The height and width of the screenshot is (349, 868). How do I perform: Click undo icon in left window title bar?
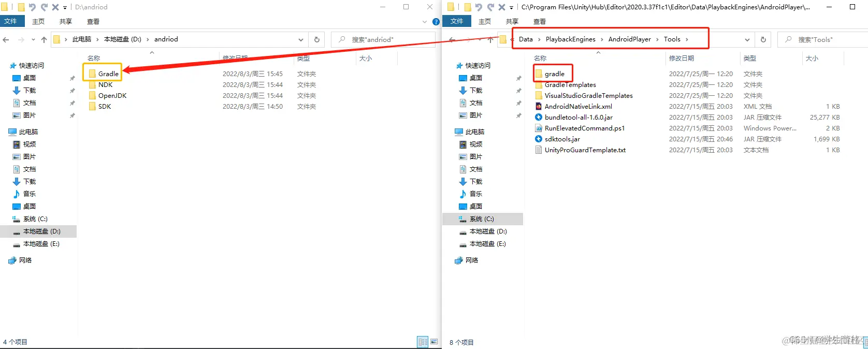tap(33, 7)
